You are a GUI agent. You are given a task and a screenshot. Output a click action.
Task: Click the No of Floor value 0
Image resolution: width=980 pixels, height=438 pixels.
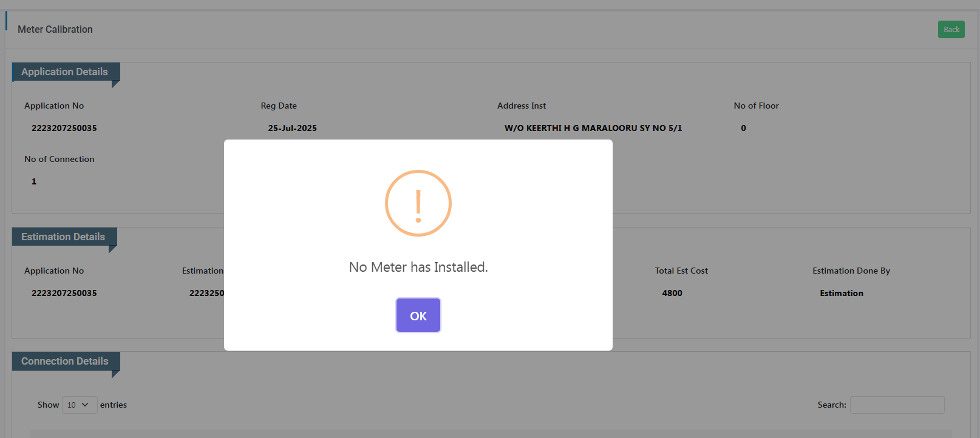(743, 128)
